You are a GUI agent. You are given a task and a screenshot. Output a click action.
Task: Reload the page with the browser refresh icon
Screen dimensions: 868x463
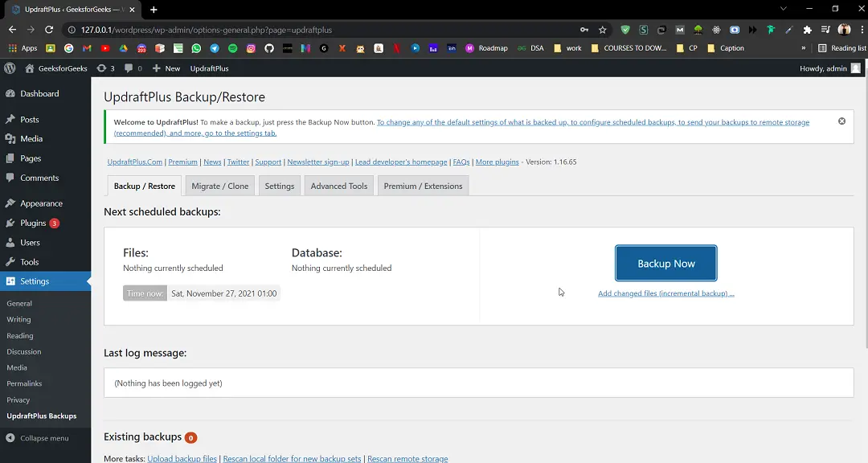pos(49,30)
